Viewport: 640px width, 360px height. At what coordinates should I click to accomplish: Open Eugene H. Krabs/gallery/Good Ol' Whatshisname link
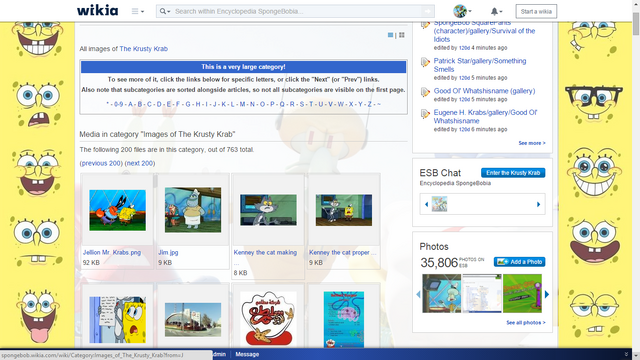pos(485,116)
